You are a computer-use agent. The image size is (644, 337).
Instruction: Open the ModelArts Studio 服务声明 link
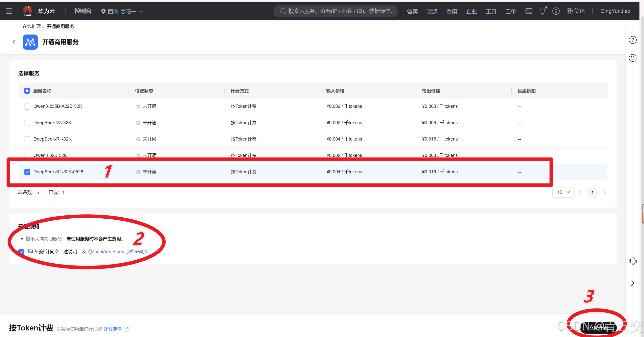click(x=117, y=252)
